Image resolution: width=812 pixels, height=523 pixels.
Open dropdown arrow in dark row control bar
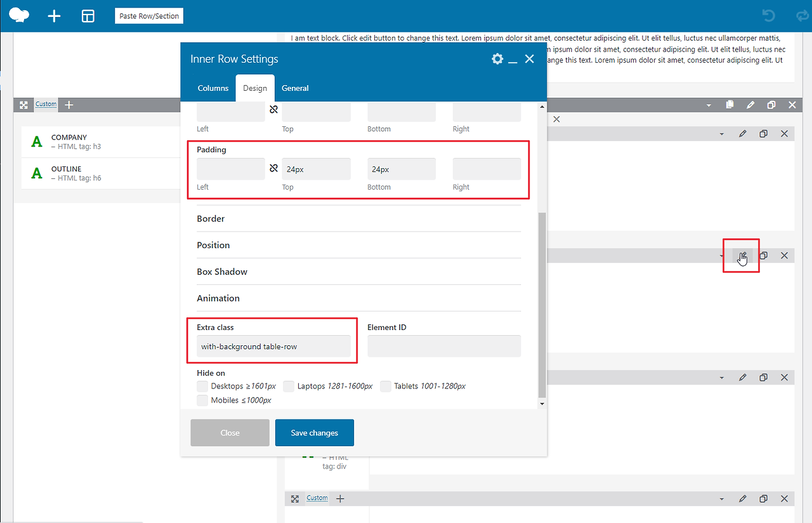(x=709, y=105)
